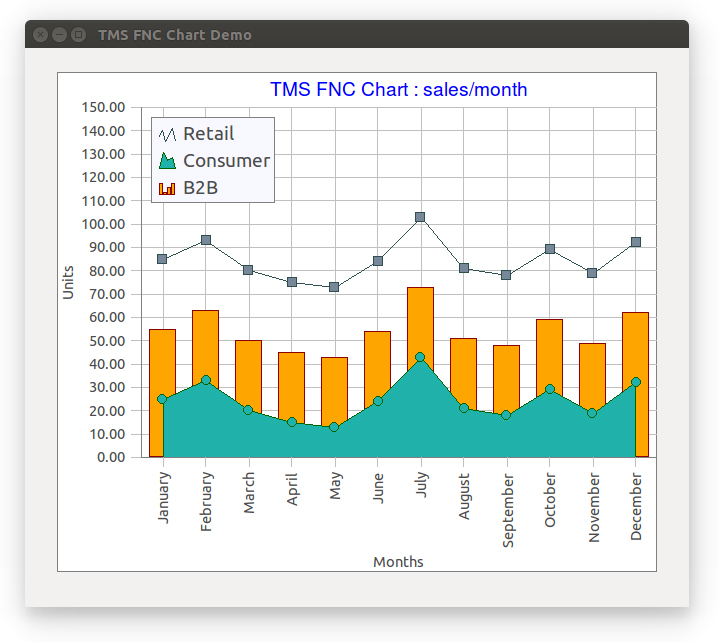This screenshot has height=642, width=719.
Task: Click the Retail square marker for May
Action: pos(334,287)
